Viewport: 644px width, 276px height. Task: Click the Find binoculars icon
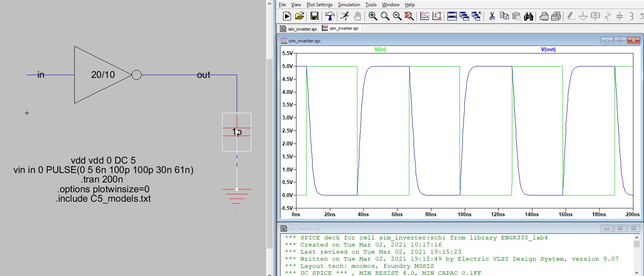click(x=528, y=16)
